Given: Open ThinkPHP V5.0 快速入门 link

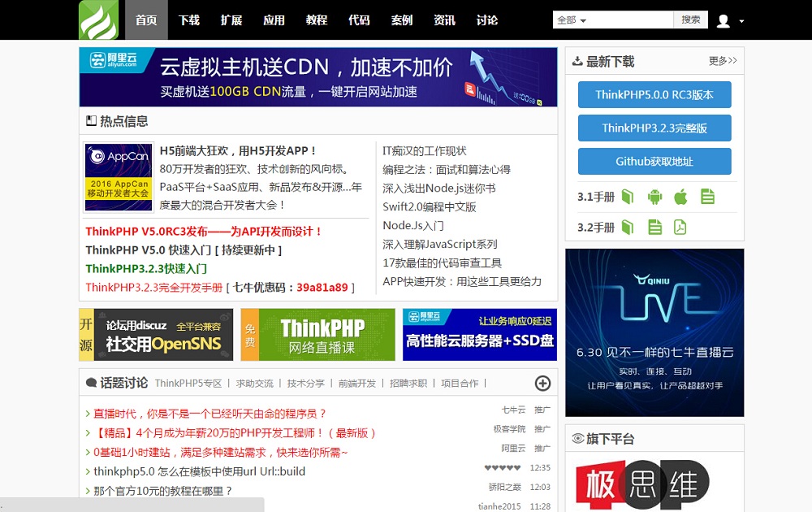Looking at the screenshot, I should coord(184,249).
